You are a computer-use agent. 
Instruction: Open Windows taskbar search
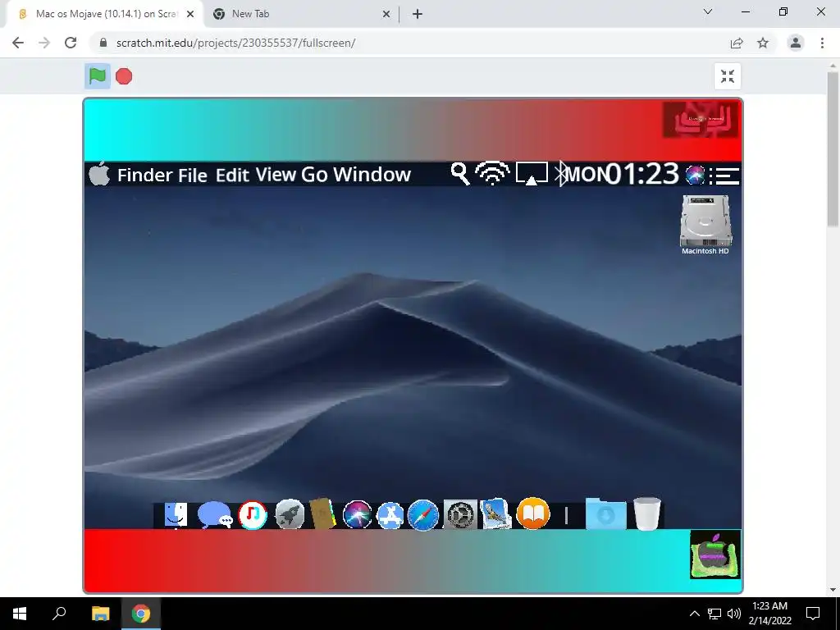tap(59, 614)
